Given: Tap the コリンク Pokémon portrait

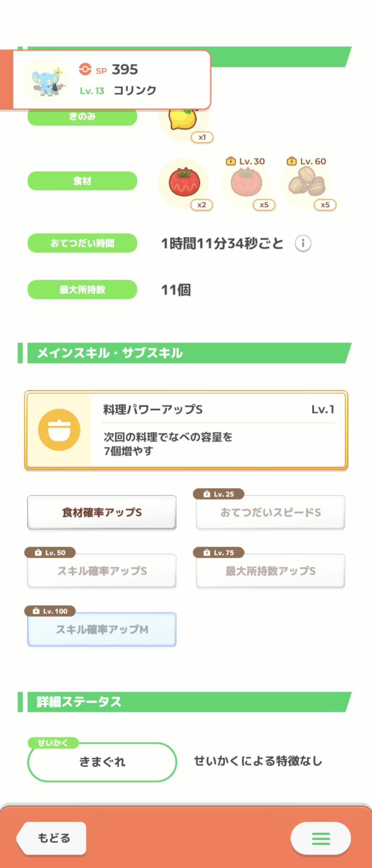Looking at the screenshot, I should click(46, 80).
